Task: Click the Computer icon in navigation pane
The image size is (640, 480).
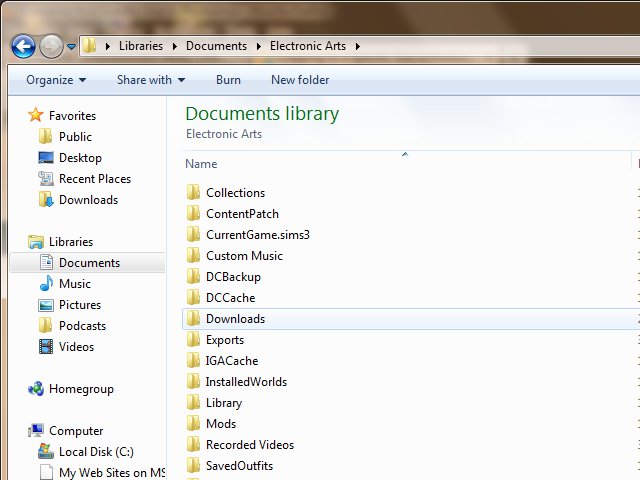Action: [36, 431]
